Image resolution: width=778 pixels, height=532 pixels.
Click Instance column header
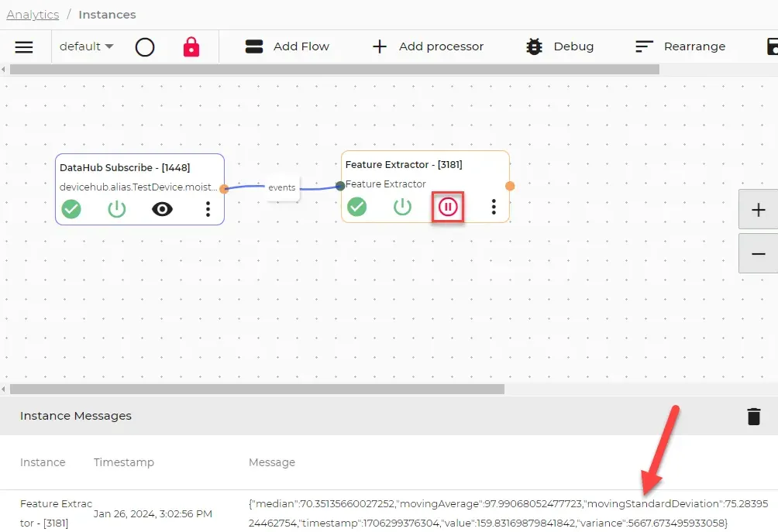click(43, 462)
